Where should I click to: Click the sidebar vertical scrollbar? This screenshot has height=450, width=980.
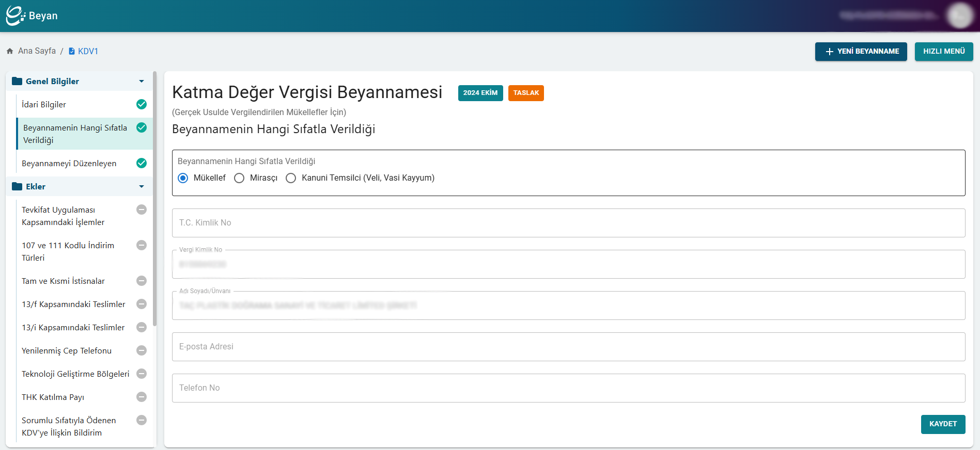point(154,199)
